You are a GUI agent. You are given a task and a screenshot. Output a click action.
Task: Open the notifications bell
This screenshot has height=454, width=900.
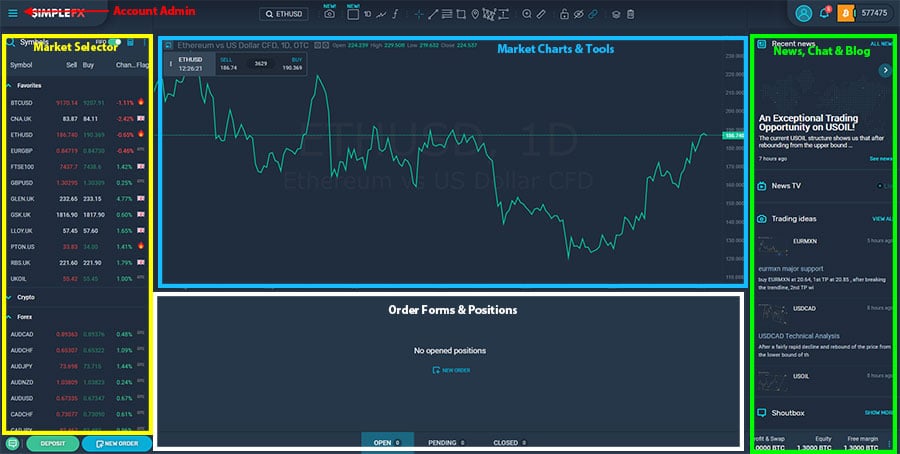pos(825,13)
